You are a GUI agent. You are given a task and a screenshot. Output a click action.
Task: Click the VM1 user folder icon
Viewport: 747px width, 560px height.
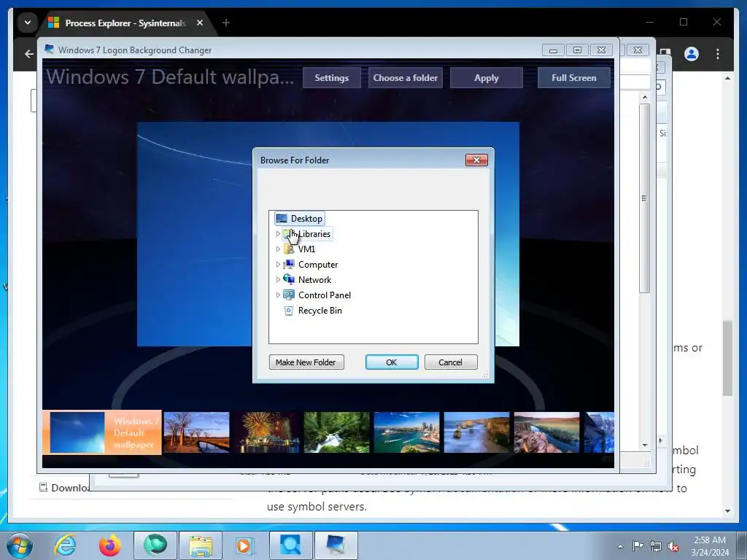point(289,249)
